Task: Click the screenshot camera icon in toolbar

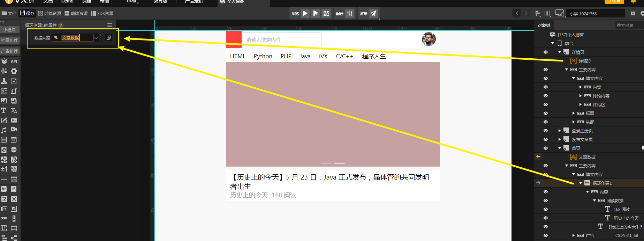Action: pyautogui.click(x=633, y=14)
